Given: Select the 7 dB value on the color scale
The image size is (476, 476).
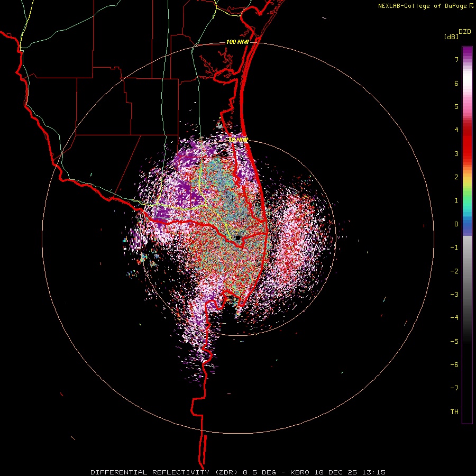Looking at the screenshot, I should [456, 59].
